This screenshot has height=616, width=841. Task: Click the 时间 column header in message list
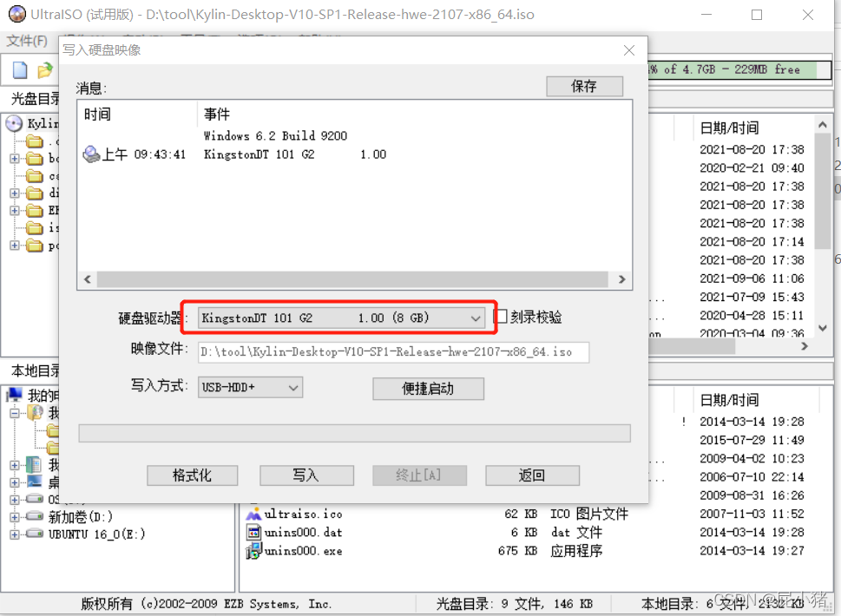click(97, 115)
